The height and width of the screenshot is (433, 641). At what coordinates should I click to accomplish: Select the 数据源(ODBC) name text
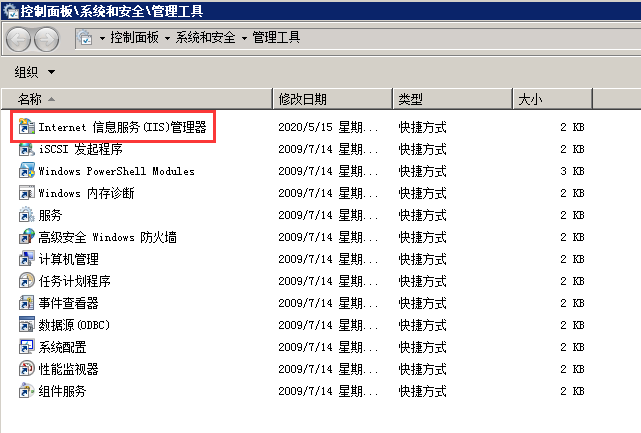[74, 325]
